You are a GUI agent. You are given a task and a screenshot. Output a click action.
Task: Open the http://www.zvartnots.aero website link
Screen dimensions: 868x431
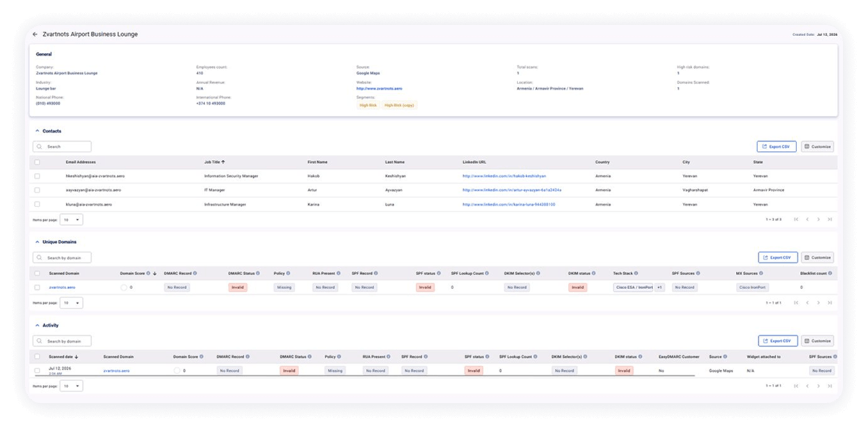[x=379, y=88]
